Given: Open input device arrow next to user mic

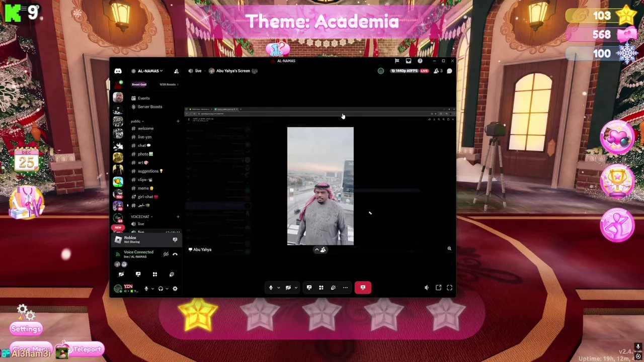Looking at the screenshot, I should point(152,289).
